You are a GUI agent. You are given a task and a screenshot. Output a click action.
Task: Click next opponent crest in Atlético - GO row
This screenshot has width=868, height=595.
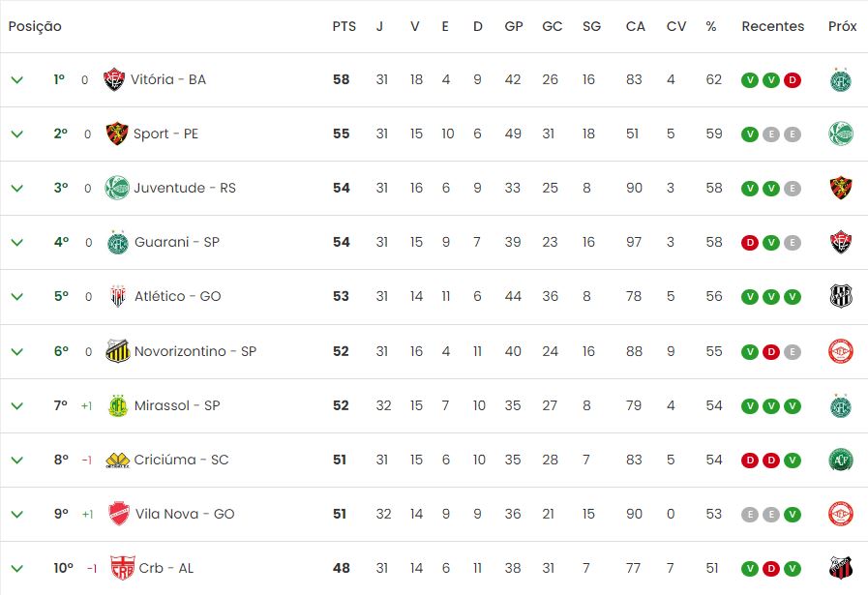click(841, 296)
